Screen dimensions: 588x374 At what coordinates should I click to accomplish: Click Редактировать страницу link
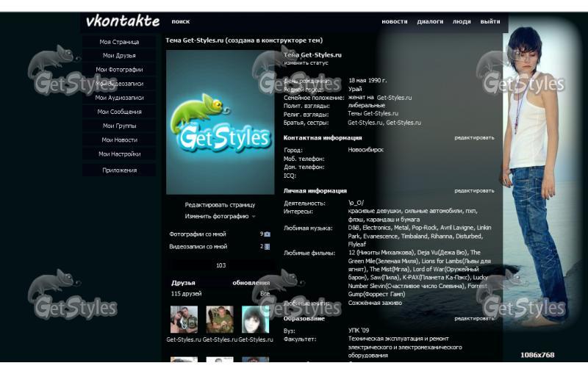pos(220,205)
